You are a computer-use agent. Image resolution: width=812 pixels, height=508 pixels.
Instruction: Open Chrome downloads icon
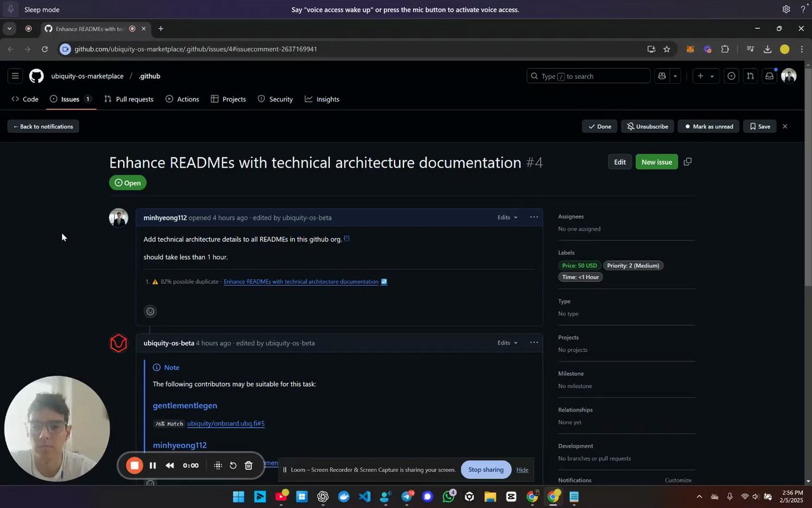click(x=768, y=49)
